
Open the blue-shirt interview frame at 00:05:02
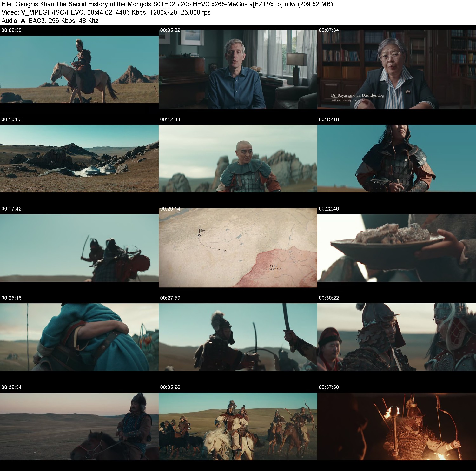[x=238, y=69]
